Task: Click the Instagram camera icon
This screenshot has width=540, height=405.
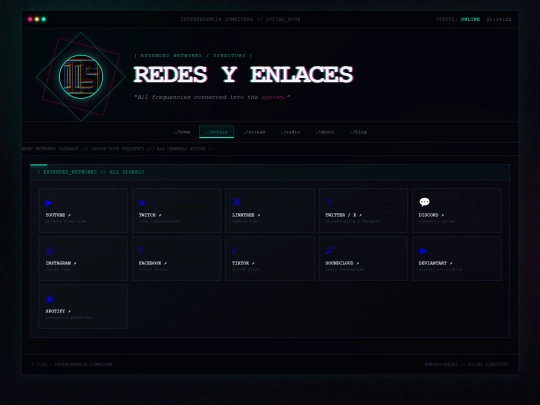Action: pos(50,251)
